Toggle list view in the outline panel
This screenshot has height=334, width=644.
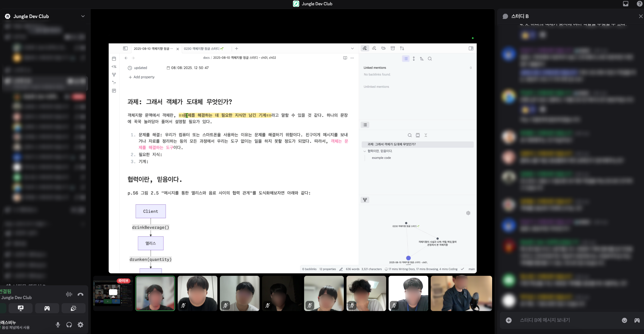[x=365, y=125]
